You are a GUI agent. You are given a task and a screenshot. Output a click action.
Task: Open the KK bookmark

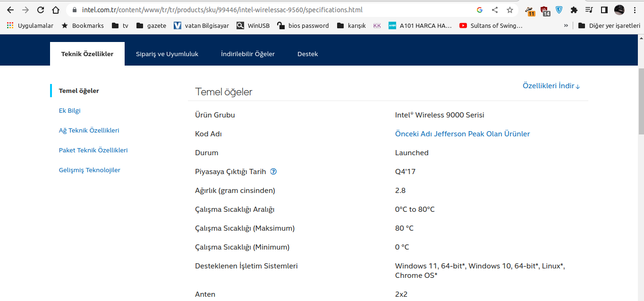[377, 25]
